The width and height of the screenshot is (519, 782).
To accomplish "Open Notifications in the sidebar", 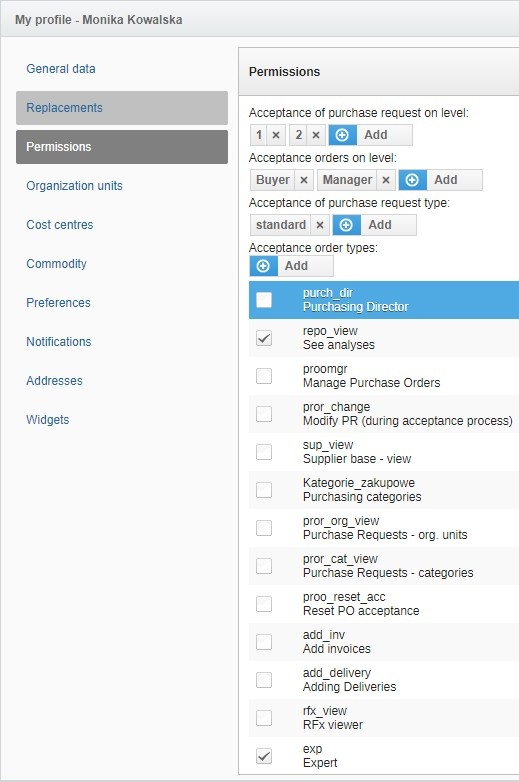I will coord(59,342).
